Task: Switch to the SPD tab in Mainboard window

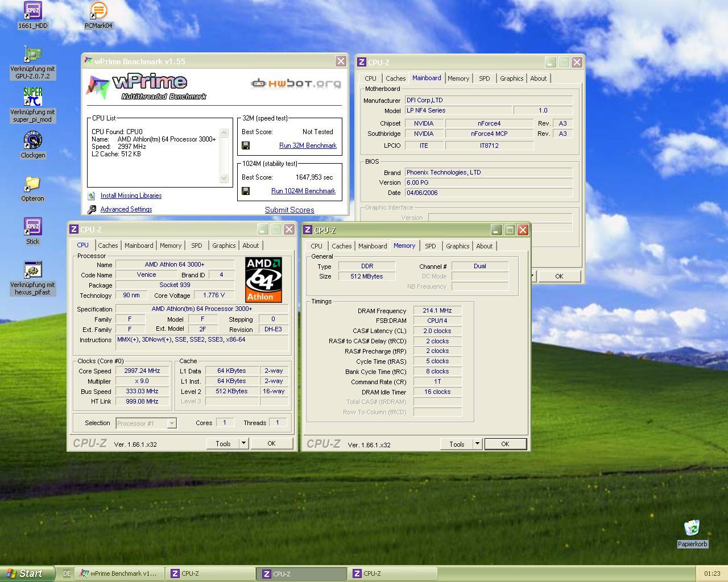Action: pos(484,78)
